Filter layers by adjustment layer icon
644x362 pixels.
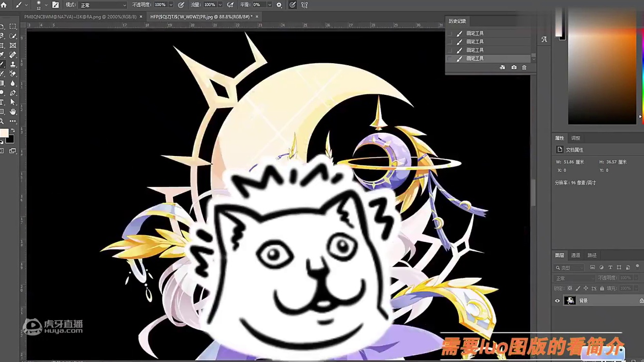601,267
